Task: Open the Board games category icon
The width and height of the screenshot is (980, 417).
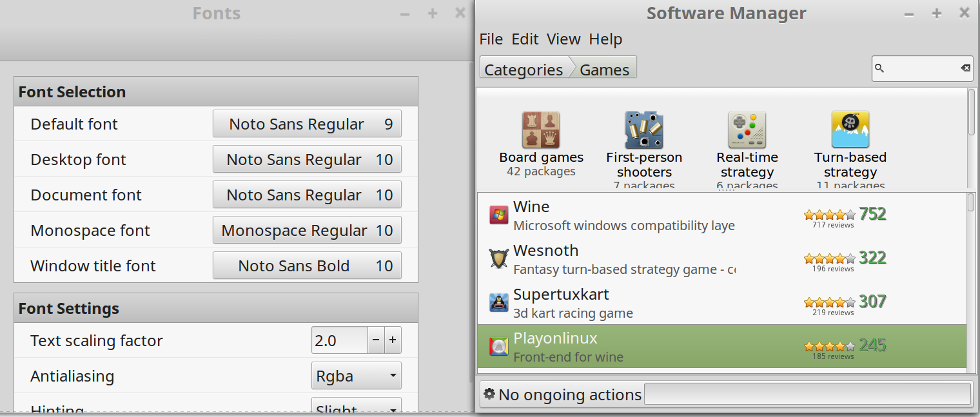Action: pyautogui.click(x=541, y=130)
